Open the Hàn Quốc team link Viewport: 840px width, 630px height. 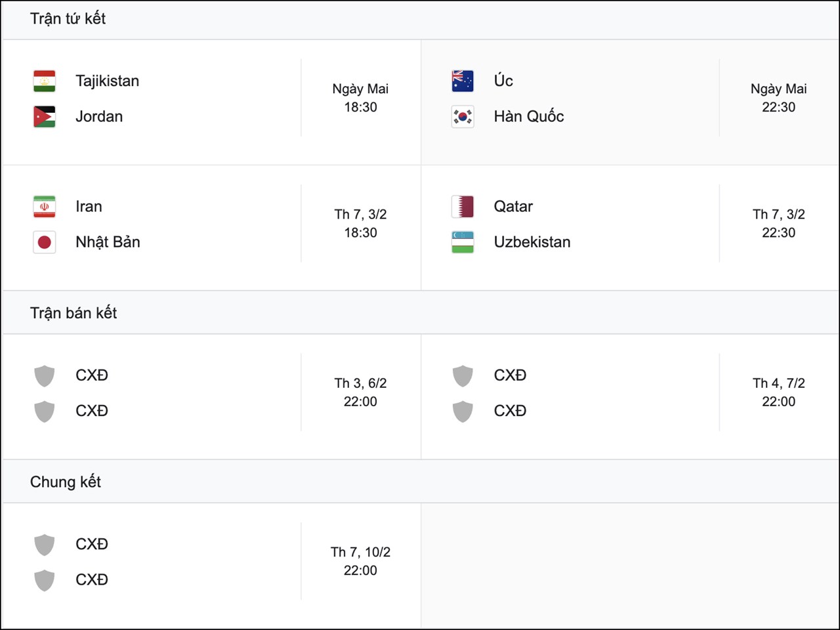tap(528, 116)
